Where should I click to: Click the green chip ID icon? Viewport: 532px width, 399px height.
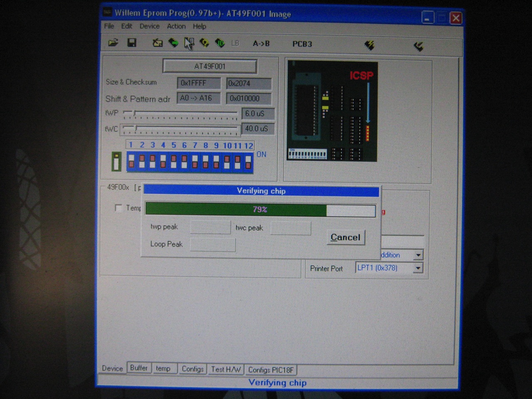(219, 43)
